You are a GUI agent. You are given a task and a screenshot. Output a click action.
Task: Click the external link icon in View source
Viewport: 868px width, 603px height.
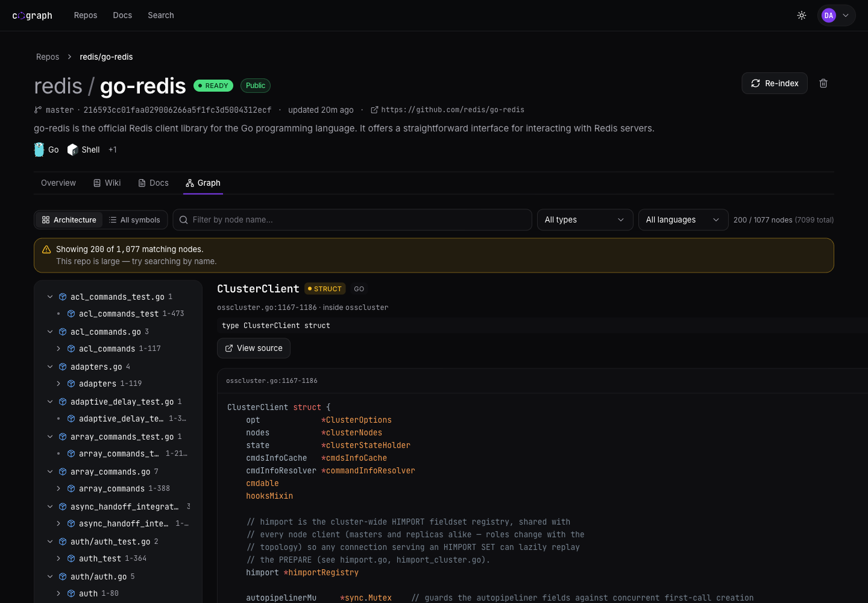pos(229,348)
